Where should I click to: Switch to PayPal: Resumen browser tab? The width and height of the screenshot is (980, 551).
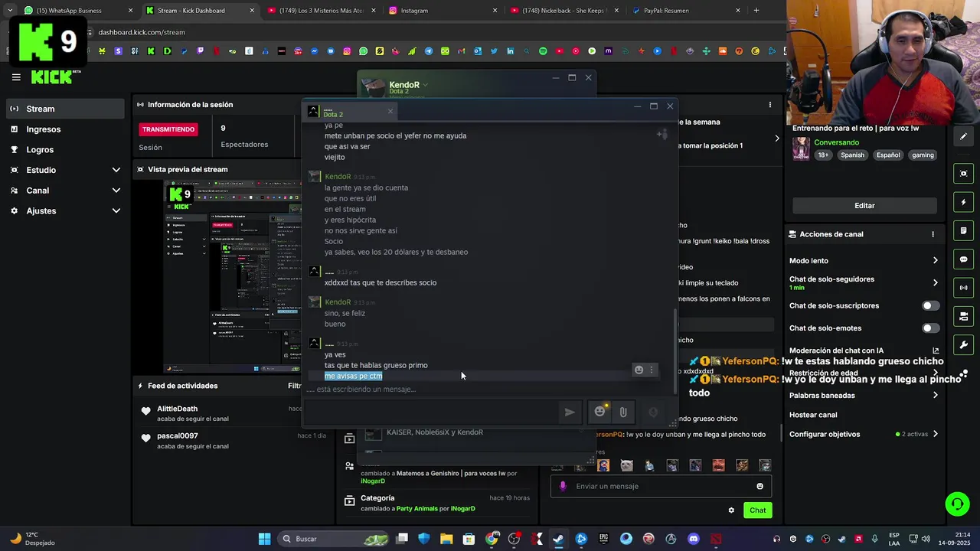(685, 11)
